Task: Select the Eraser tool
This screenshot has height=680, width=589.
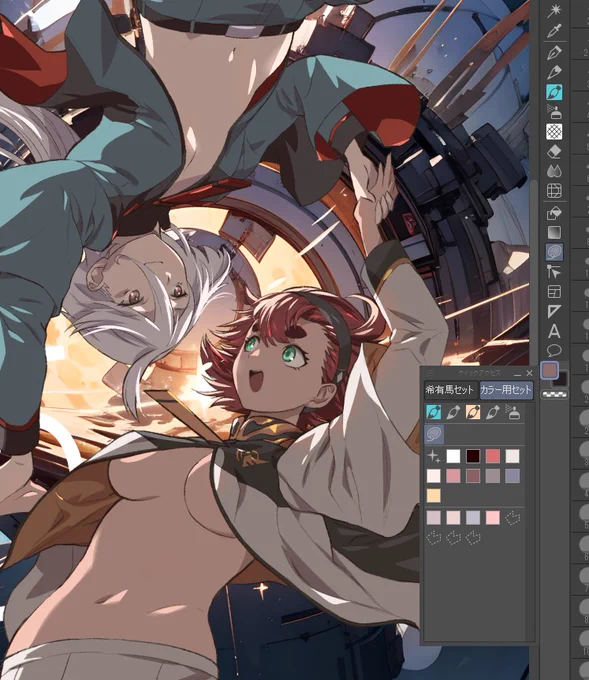Action: click(x=554, y=151)
